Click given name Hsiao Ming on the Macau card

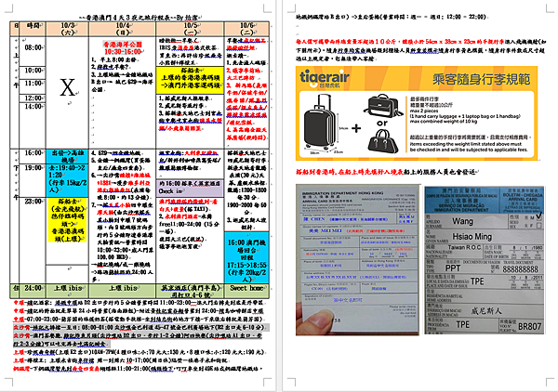click(472, 237)
